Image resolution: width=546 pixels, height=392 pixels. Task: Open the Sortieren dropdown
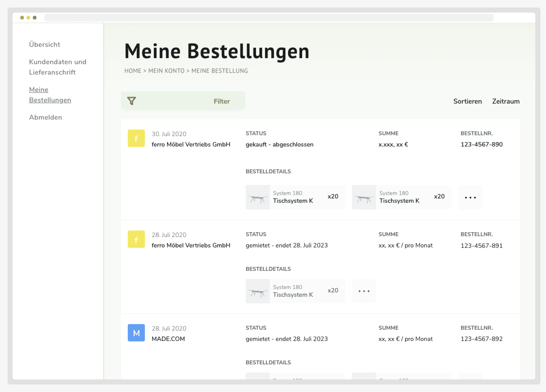(x=467, y=101)
